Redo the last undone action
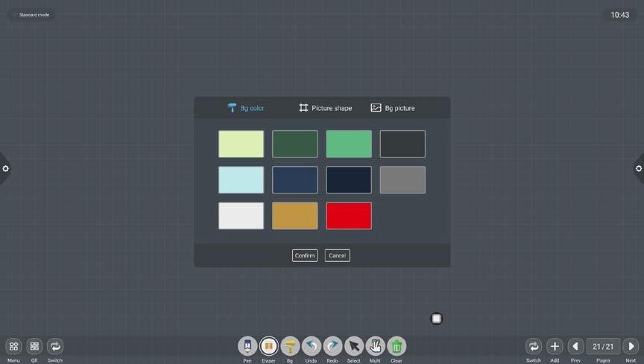The image size is (644, 364). coord(332,346)
